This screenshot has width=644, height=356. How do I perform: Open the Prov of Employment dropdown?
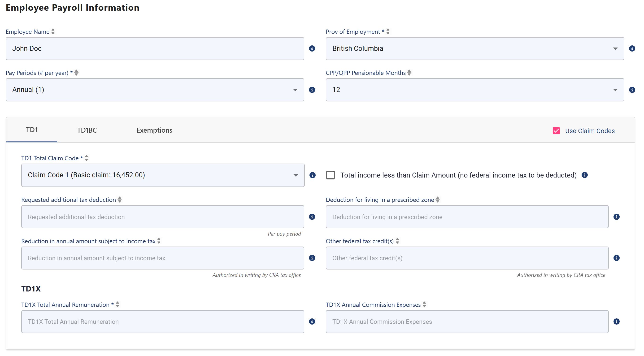474,48
